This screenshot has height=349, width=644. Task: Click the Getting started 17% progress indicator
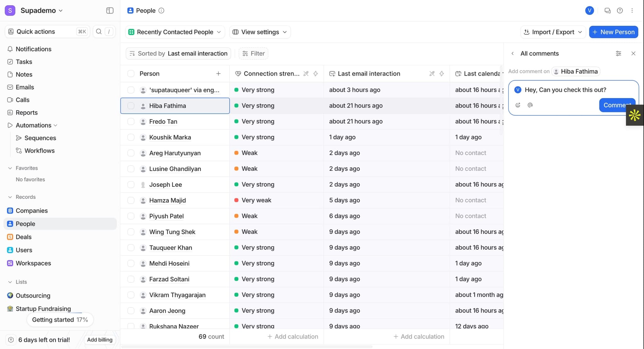point(60,320)
